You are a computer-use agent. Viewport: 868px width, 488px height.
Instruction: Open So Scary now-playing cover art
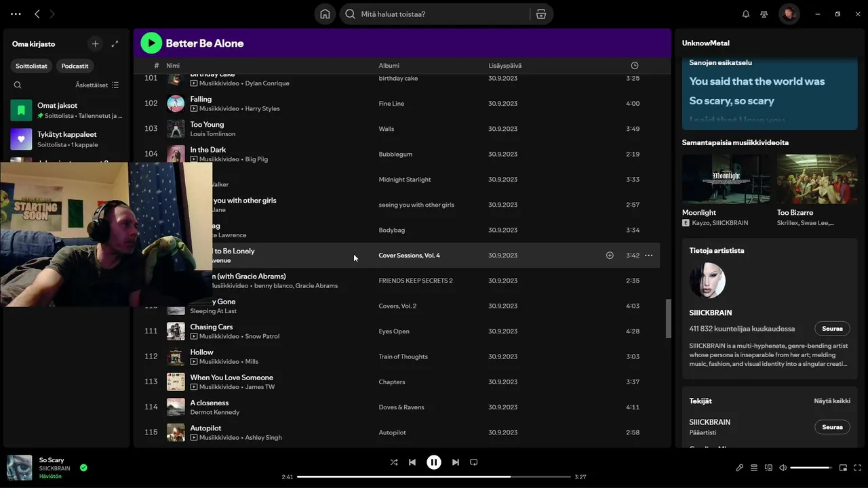click(x=19, y=468)
